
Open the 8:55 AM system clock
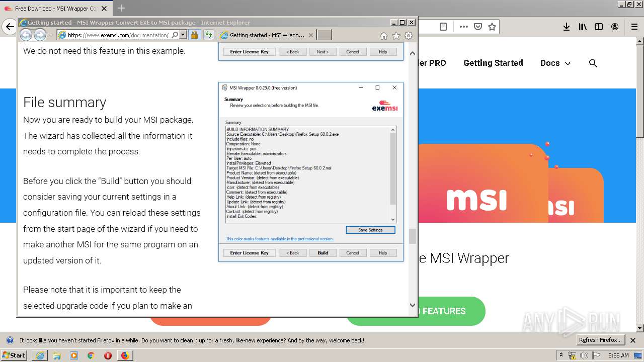click(618, 355)
